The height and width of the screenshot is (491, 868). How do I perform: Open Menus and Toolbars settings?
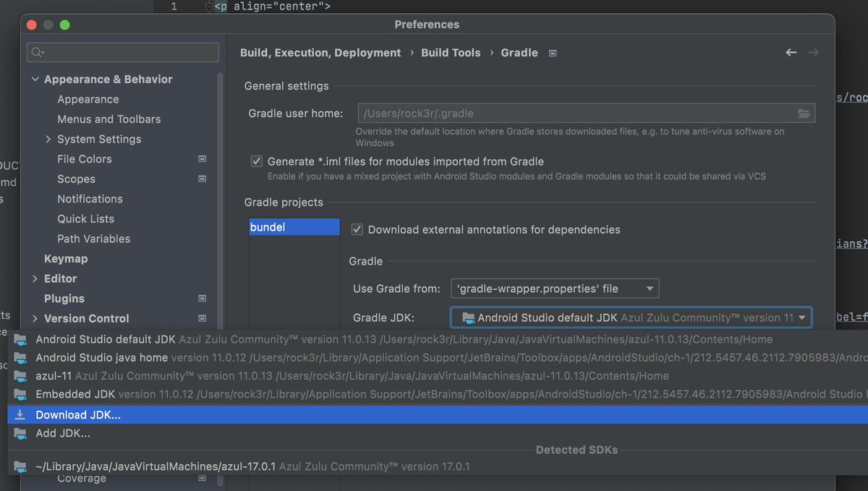pyautogui.click(x=109, y=119)
